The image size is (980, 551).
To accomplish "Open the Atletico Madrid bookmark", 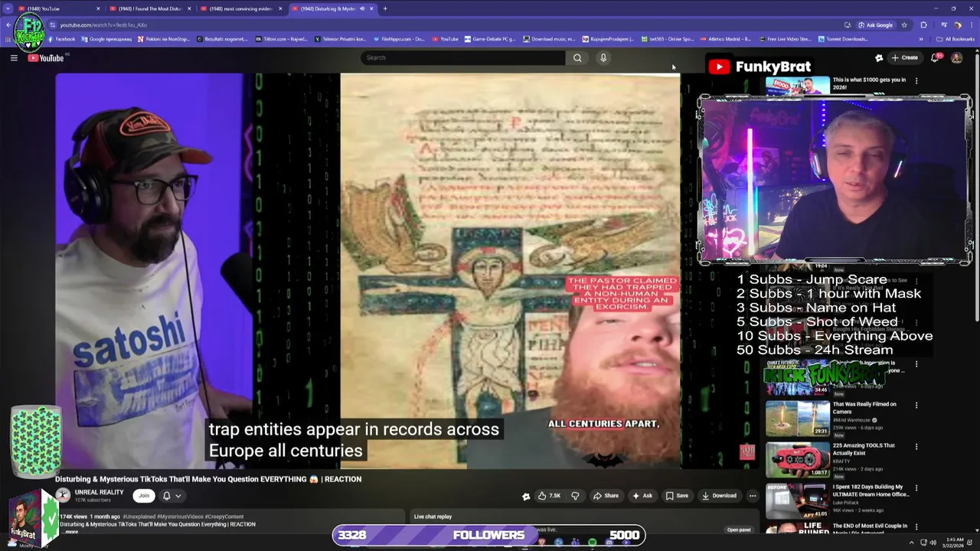I will pyautogui.click(x=725, y=39).
